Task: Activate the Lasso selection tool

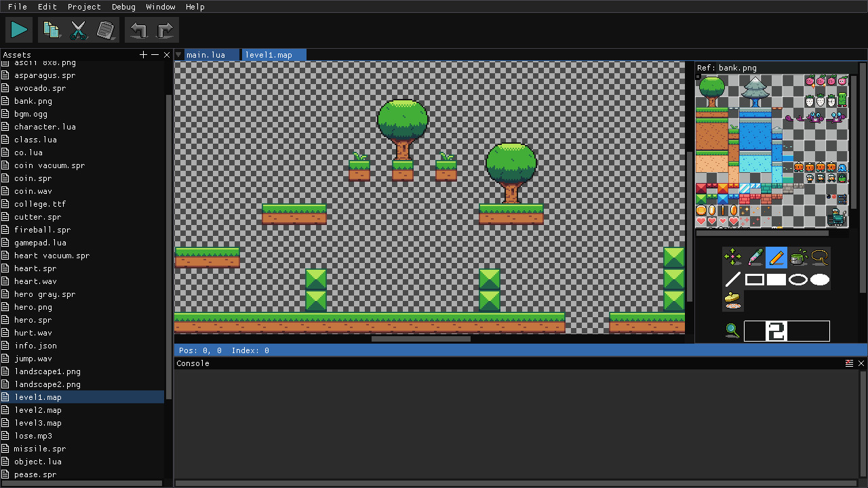Action: pyautogui.click(x=821, y=258)
